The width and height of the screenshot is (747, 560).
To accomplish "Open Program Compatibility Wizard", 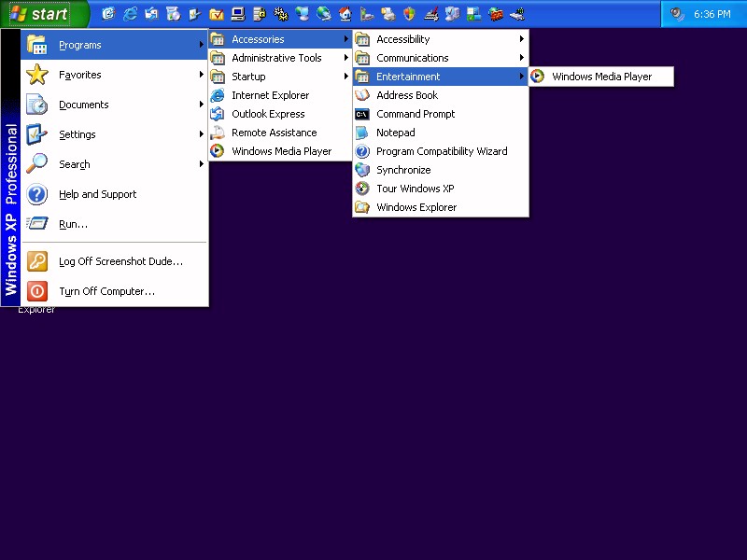I will [x=442, y=151].
